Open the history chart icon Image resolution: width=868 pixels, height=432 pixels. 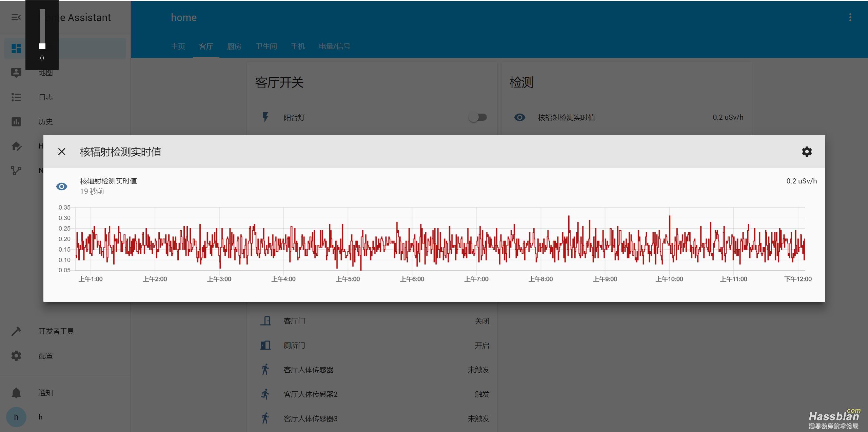click(16, 122)
